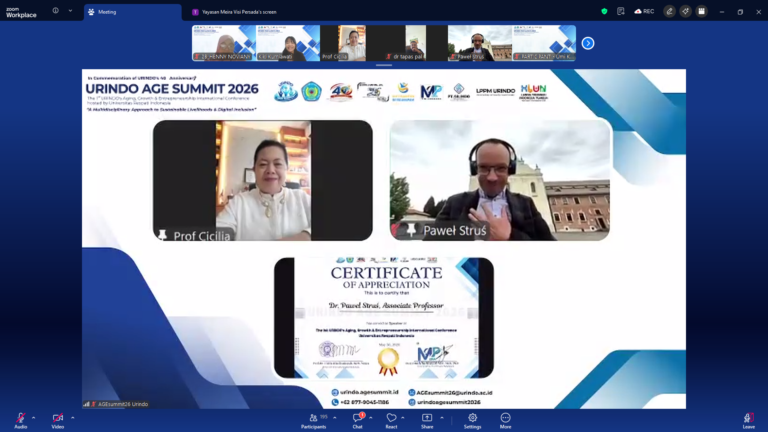The height and width of the screenshot is (432, 768).
Task: Open the Chat panel
Action: pos(358,420)
